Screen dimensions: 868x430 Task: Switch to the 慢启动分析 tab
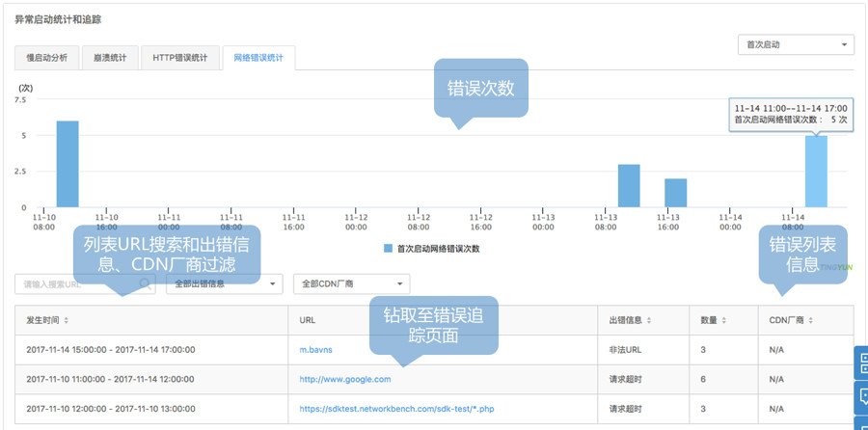pyautogui.click(x=46, y=58)
